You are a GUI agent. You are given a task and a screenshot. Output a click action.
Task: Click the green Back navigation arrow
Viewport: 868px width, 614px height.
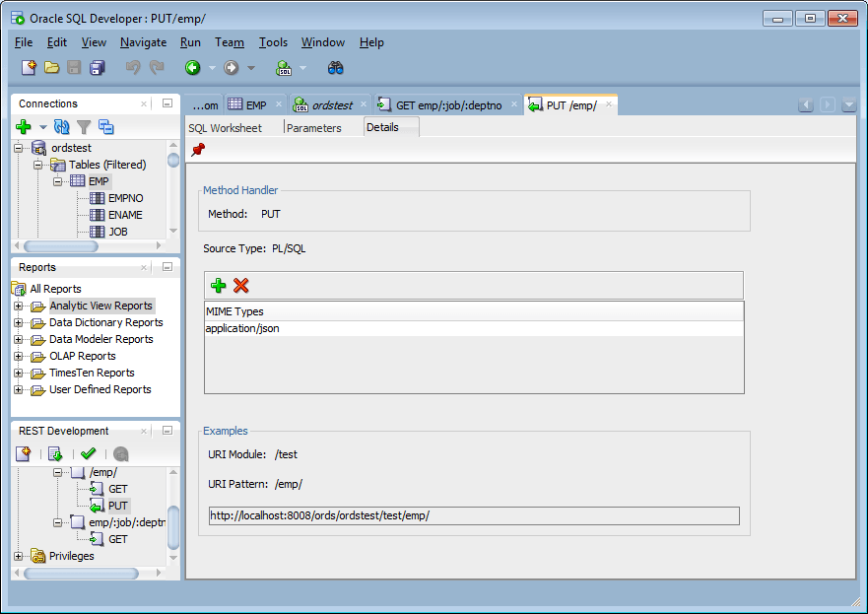pyautogui.click(x=193, y=68)
